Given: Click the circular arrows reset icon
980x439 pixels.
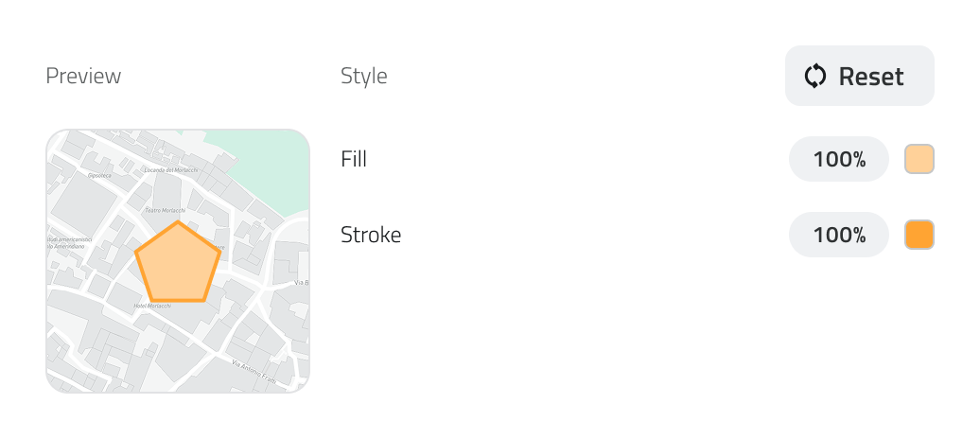Looking at the screenshot, I should point(815,77).
